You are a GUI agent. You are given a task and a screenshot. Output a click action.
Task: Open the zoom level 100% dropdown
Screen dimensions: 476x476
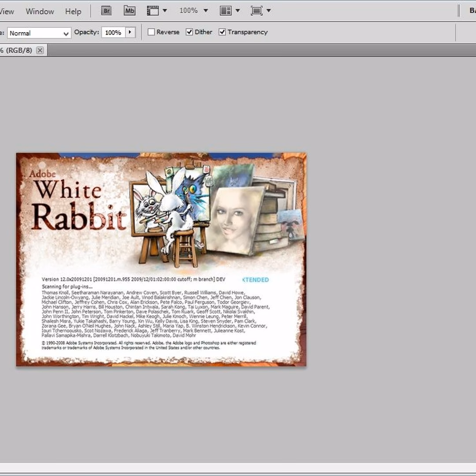coord(193,10)
